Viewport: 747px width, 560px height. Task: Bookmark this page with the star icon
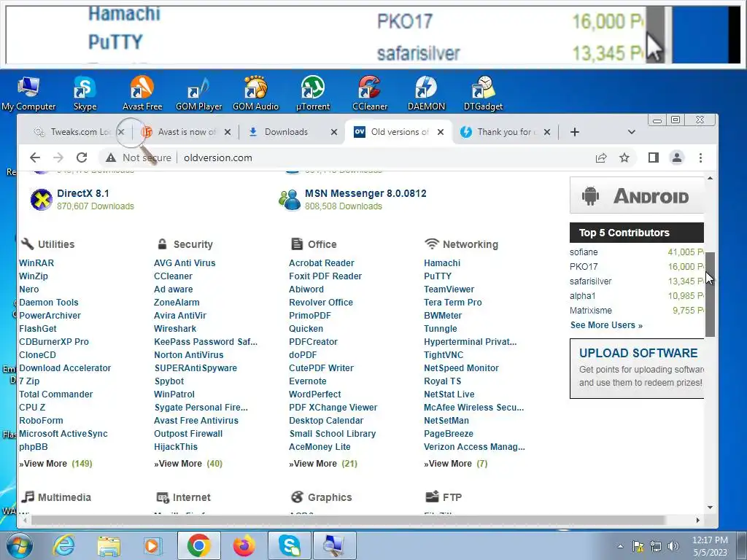click(x=624, y=157)
